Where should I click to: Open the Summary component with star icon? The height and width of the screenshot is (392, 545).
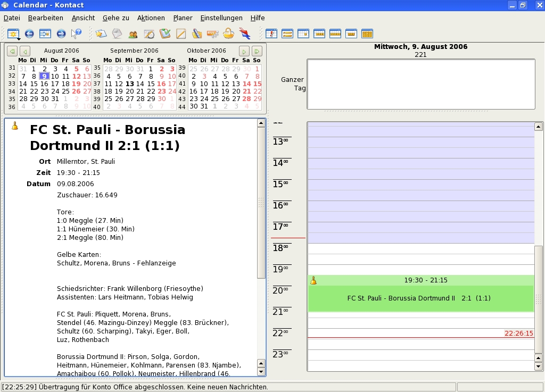pyautogui.click(x=101, y=34)
